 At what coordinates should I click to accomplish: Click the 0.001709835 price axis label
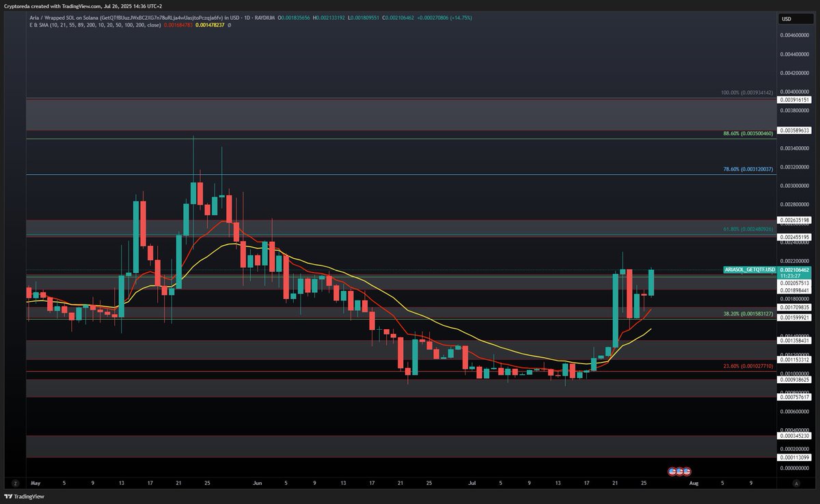click(795, 307)
